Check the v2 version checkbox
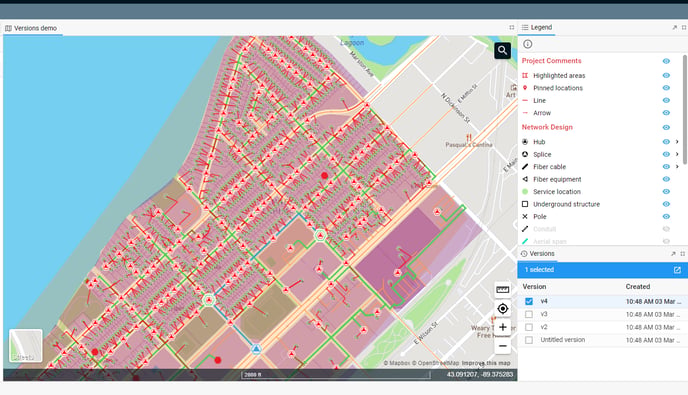Screen dimensions: 688x395 point(529,327)
